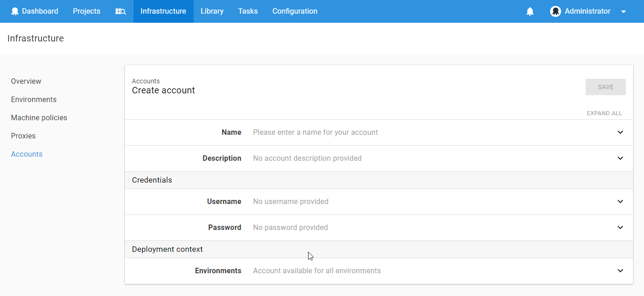Click the Credentials section header
Screen dimensions: 644x296
(x=152, y=180)
